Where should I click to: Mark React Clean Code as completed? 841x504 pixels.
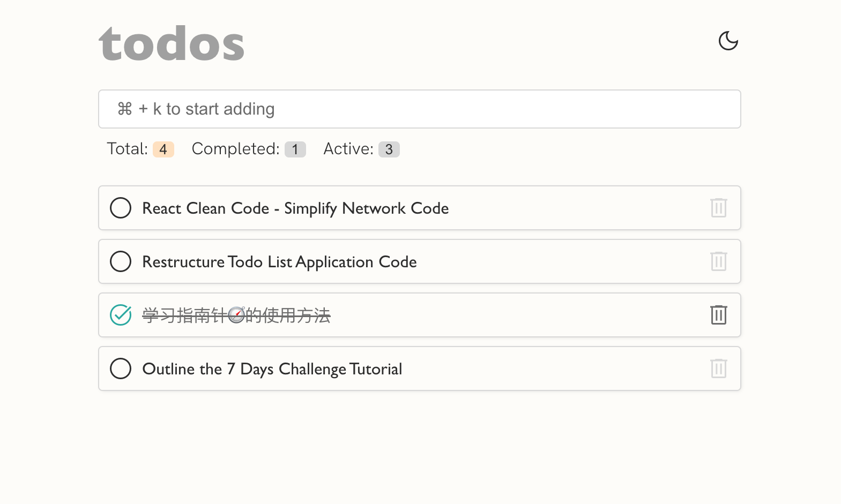(x=121, y=208)
